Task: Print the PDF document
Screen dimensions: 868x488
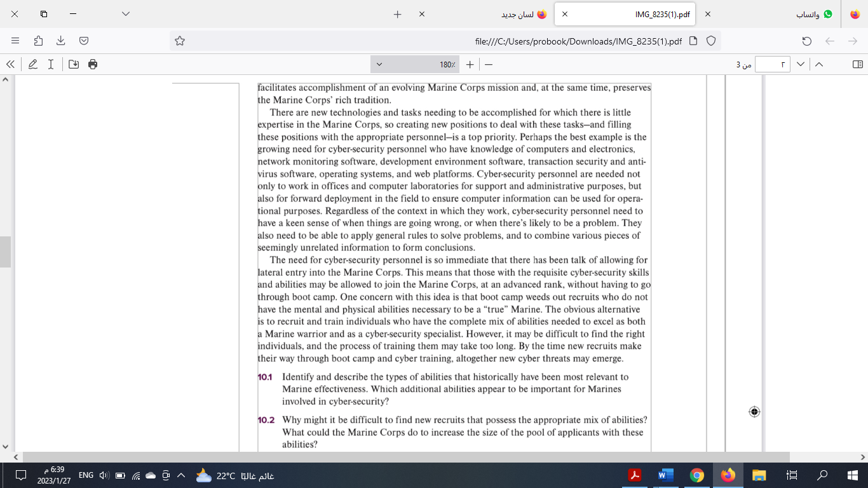Action: 93,64
